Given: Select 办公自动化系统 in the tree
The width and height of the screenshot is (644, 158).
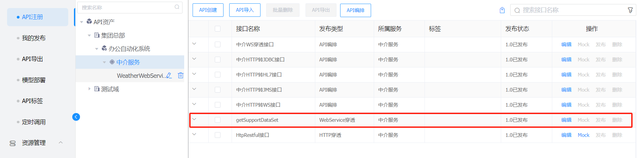Looking at the screenshot, I should (129, 49).
